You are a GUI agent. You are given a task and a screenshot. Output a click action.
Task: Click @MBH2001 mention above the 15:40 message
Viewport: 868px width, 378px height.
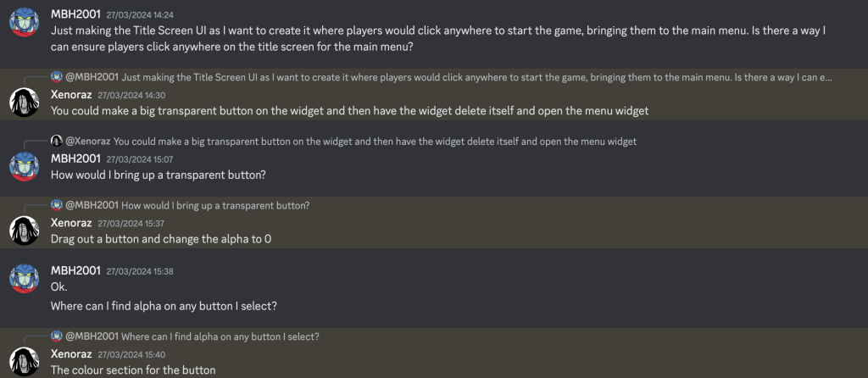point(92,336)
